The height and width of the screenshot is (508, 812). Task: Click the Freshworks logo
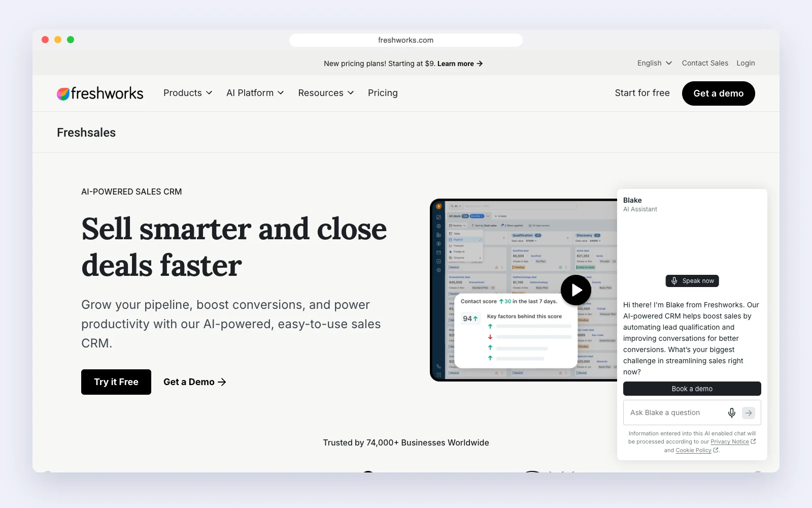coord(100,93)
